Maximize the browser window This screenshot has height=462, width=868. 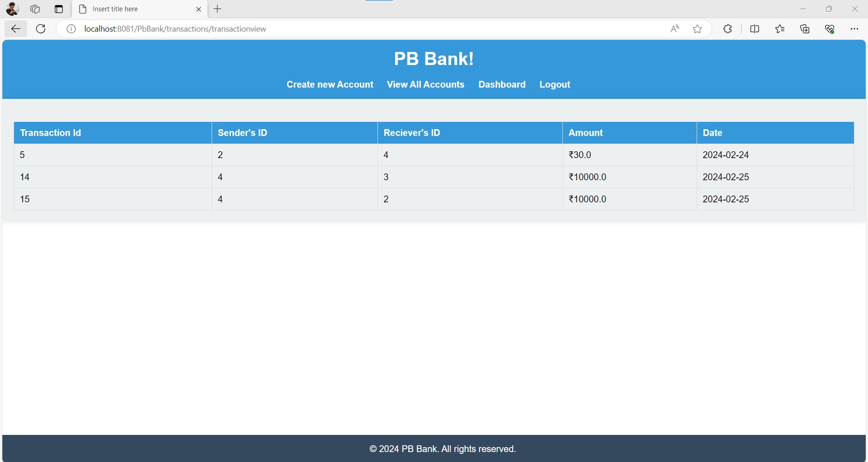829,9
